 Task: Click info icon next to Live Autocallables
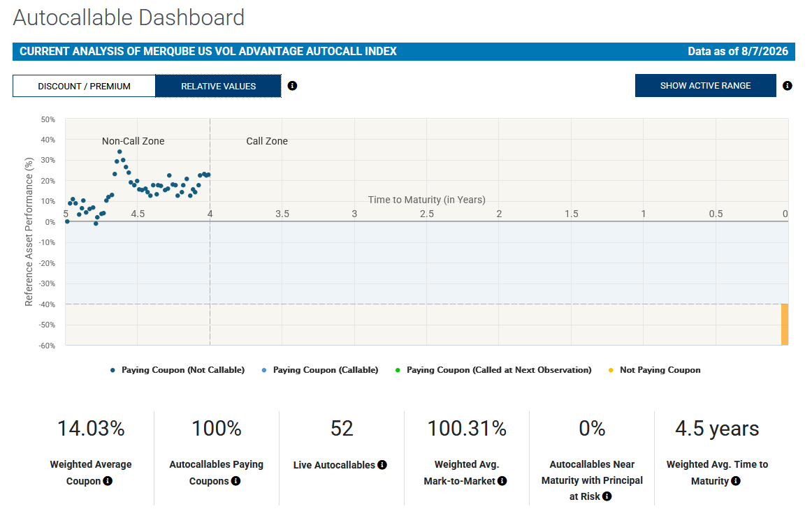pyautogui.click(x=382, y=465)
